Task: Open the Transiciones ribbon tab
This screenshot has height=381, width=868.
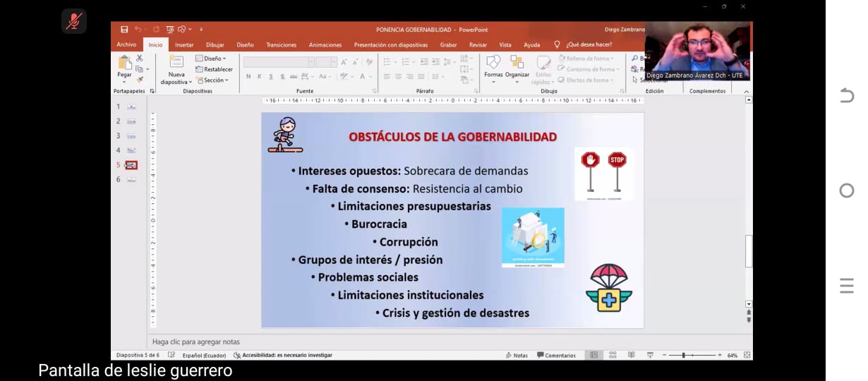Action: click(x=281, y=45)
